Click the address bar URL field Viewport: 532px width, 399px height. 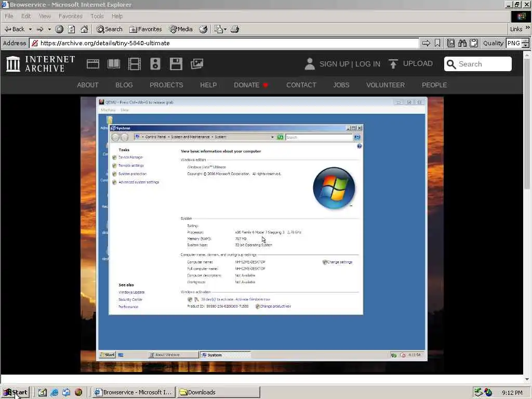(224, 43)
